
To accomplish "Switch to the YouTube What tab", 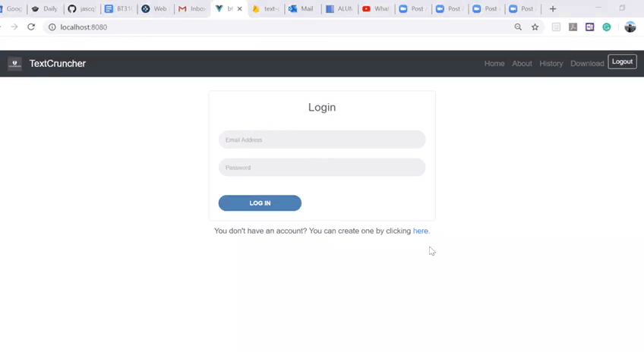I will pyautogui.click(x=376, y=8).
